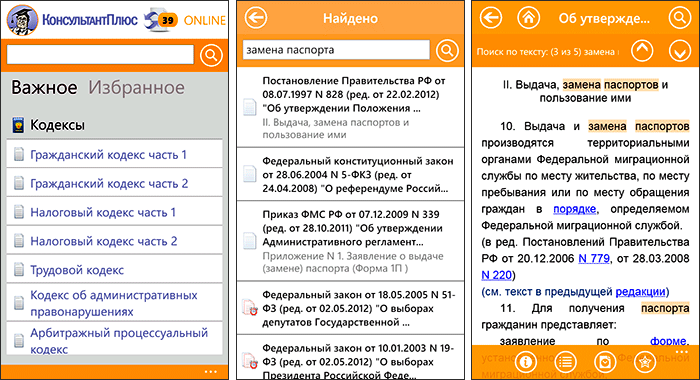The width and height of the screenshot is (700, 380).
Task: Click the document title Об утвержде...
Action: (x=604, y=18)
